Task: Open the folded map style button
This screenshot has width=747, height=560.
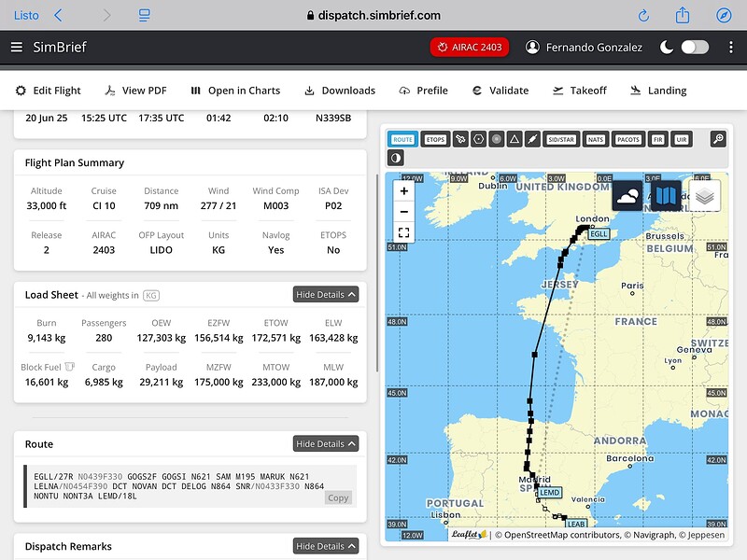Action: (666, 196)
